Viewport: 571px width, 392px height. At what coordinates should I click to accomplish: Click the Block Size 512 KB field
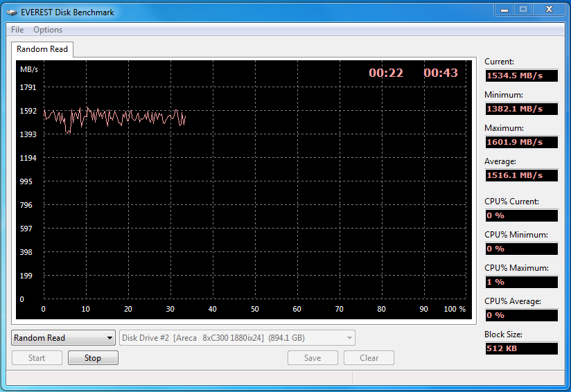click(x=522, y=348)
